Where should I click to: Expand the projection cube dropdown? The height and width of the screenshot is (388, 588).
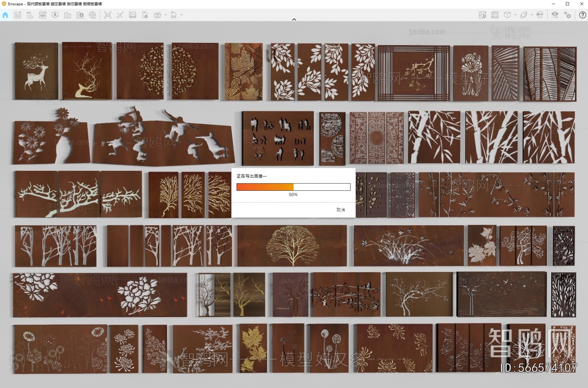(515, 15)
